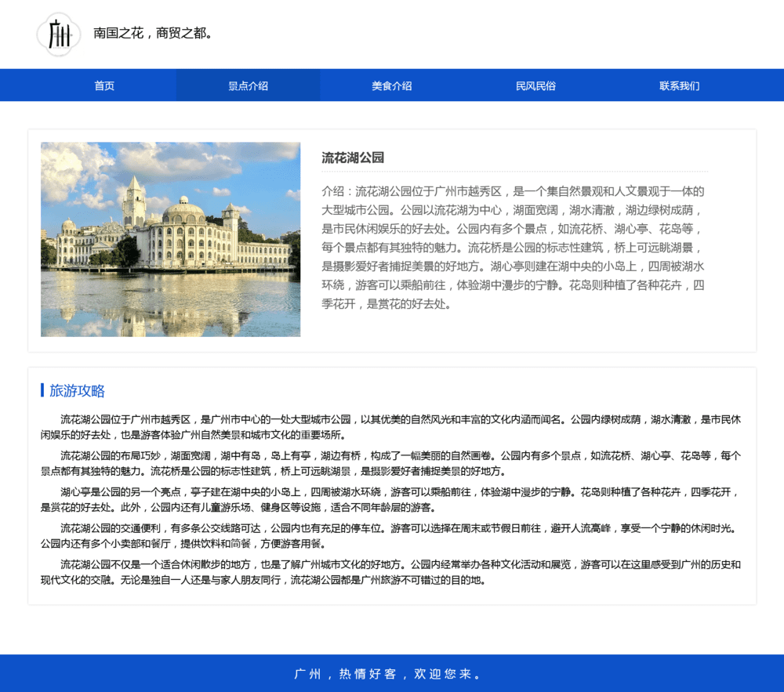Click the first 旅游攻略 paragraph about 越秀区
This screenshot has width=784, height=692.
click(x=390, y=426)
